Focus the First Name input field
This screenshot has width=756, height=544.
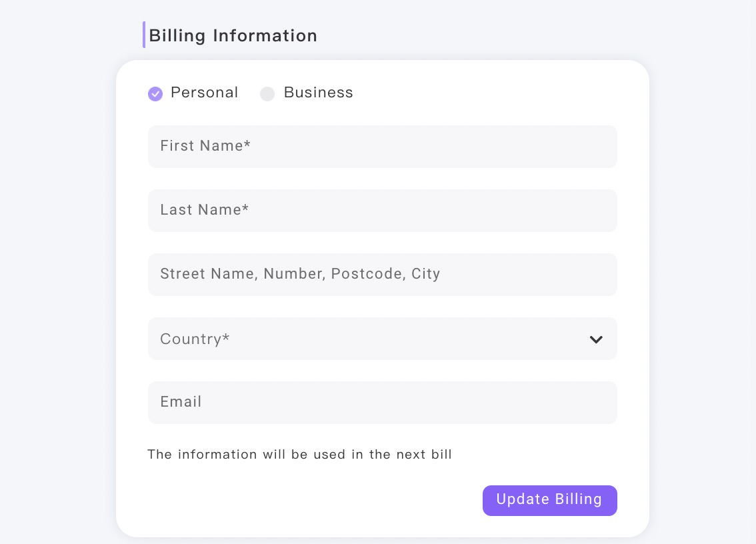tap(383, 147)
